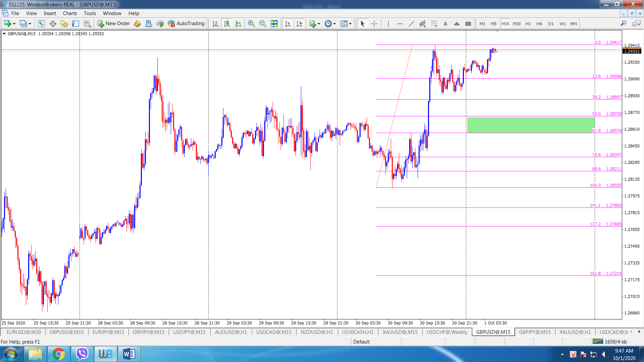Image resolution: width=644 pixels, height=362 pixels.
Task: Switch to line chart display
Action: click(x=238, y=23)
